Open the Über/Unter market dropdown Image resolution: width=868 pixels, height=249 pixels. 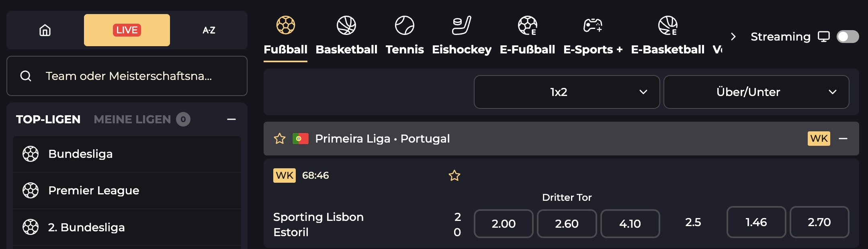click(x=756, y=92)
